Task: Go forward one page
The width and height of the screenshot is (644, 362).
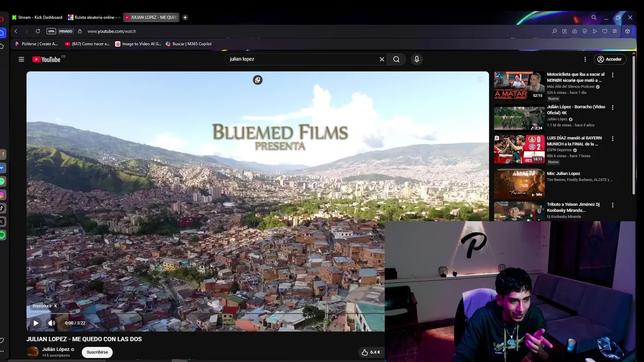Action: click(27, 31)
